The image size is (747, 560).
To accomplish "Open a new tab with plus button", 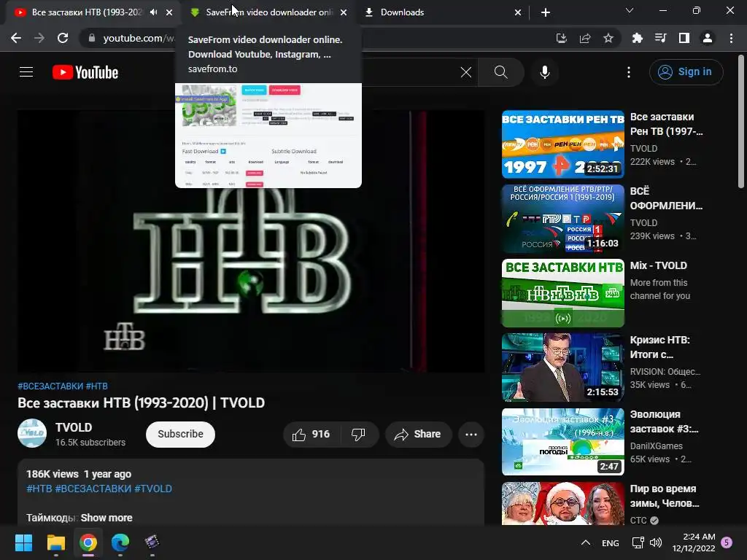I will tap(546, 12).
